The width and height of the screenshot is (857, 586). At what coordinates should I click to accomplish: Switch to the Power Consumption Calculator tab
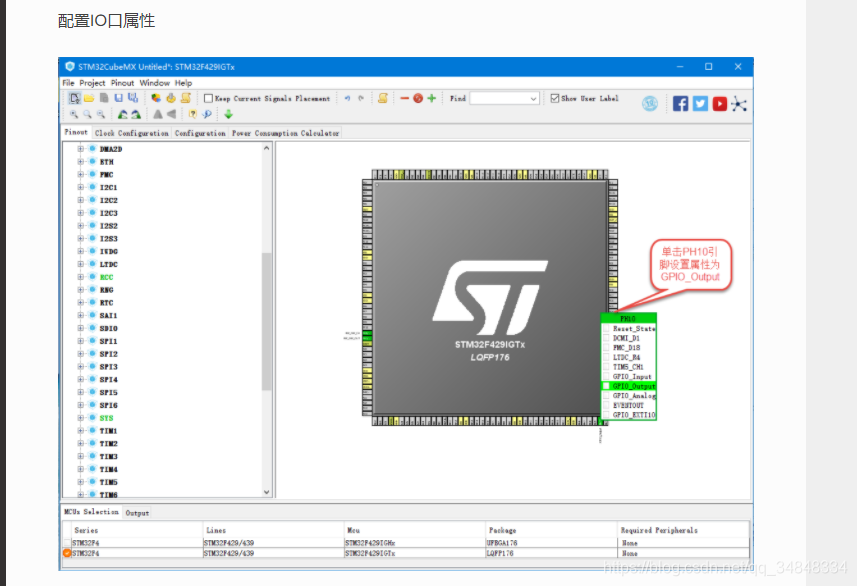pos(285,133)
